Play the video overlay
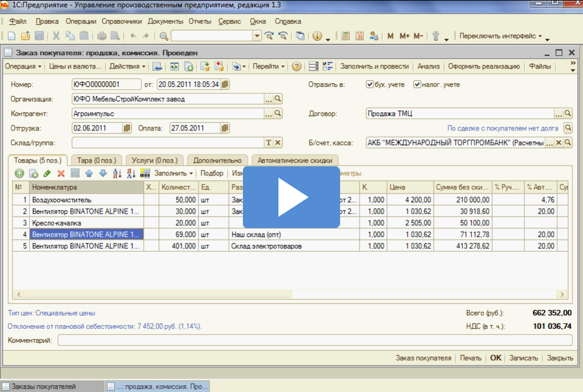This screenshot has width=583, height=392. click(291, 197)
